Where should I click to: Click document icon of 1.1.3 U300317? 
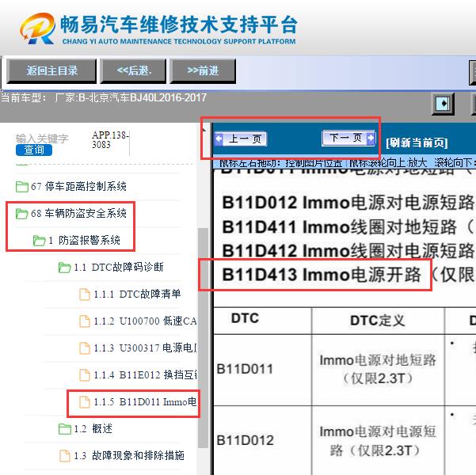pos(85,348)
